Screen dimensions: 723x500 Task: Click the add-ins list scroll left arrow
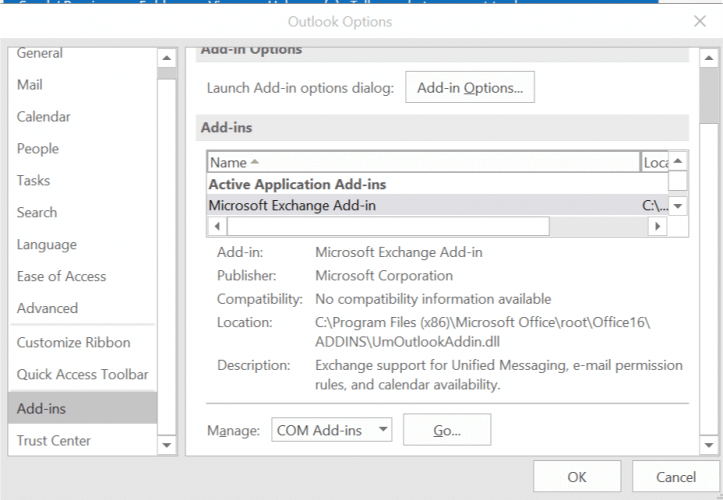pos(217,226)
